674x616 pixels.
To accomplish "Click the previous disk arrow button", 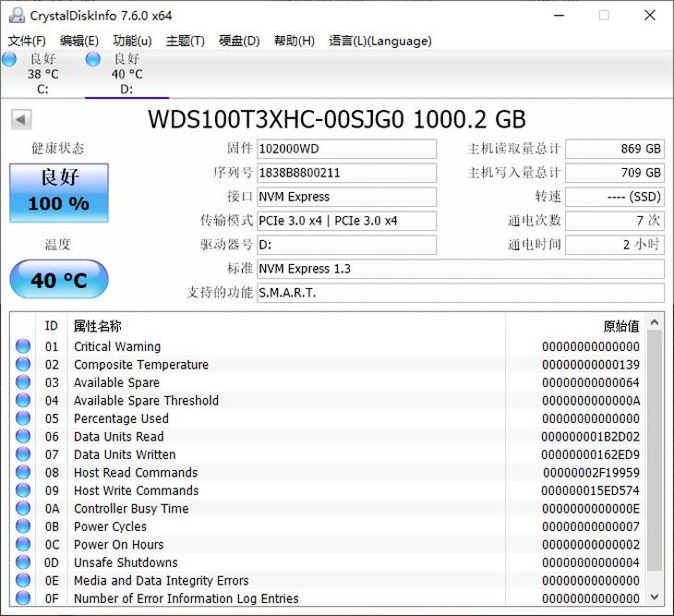I will (21, 119).
